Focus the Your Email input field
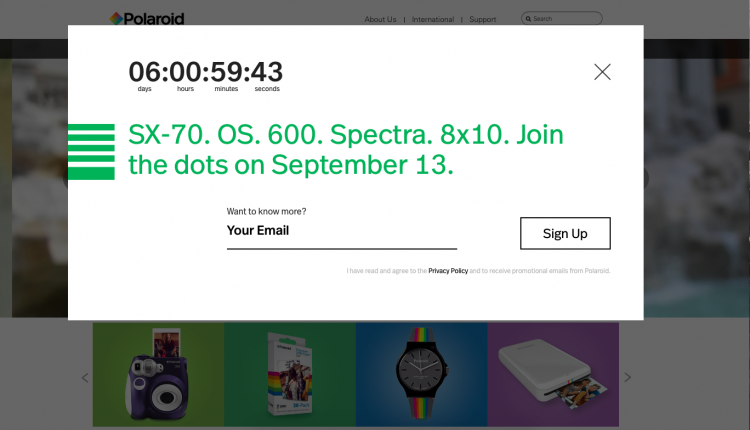 pyautogui.click(x=341, y=231)
